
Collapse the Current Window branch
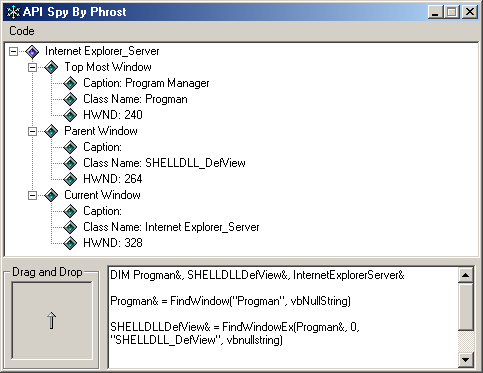click(x=32, y=195)
